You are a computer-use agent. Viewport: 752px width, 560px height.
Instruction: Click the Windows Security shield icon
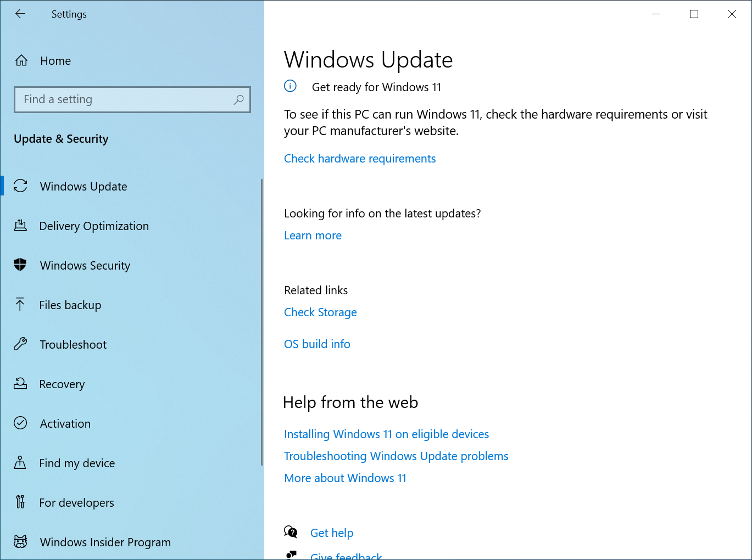(x=20, y=265)
